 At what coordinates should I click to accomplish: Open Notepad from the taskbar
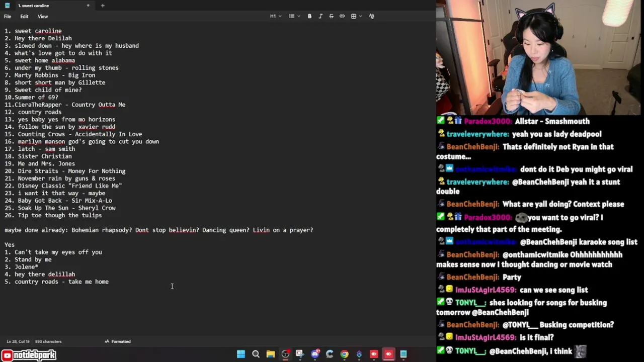click(x=404, y=354)
